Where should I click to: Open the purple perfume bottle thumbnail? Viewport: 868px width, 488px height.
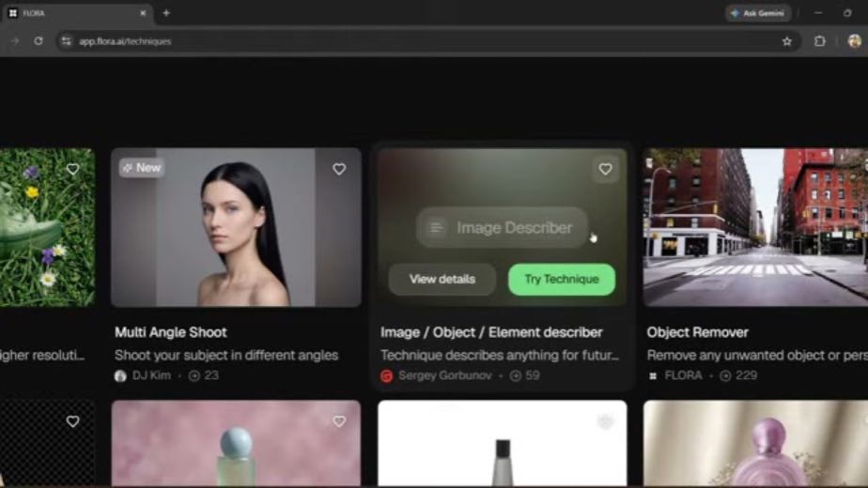755,443
